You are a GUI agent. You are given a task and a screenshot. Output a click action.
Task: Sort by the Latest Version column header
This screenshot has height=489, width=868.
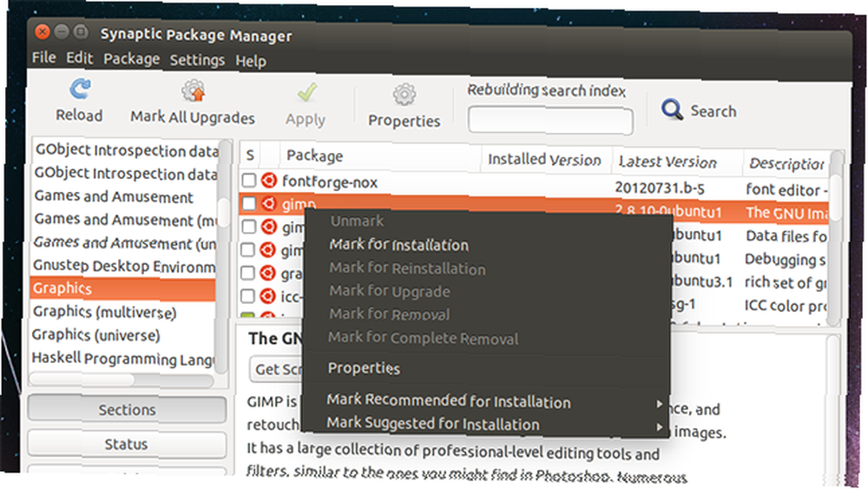coord(676,162)
